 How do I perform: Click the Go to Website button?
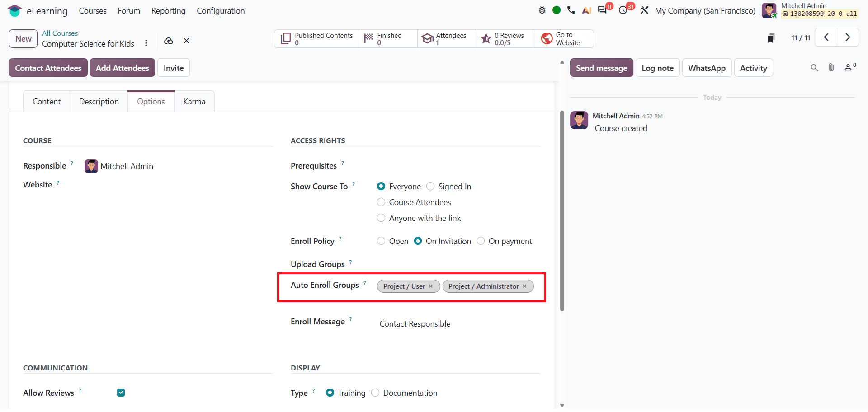(x=564, y=39)
